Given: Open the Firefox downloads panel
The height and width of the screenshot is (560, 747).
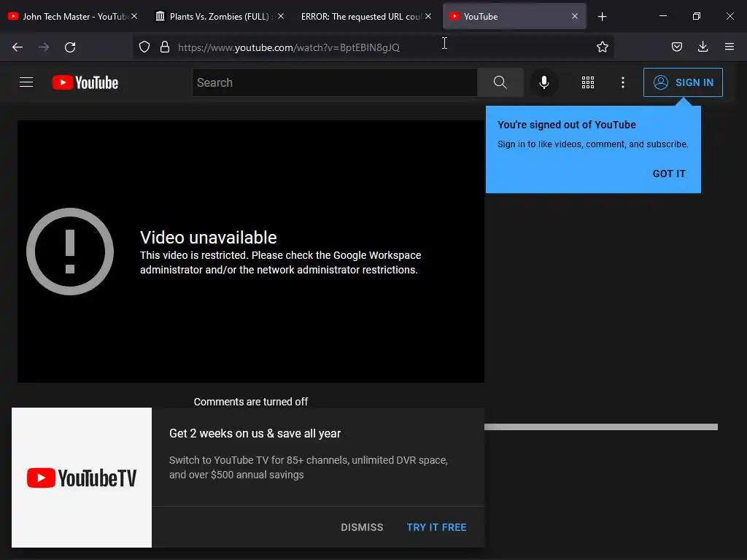Looking at the screenshot, I should point(703,47).
